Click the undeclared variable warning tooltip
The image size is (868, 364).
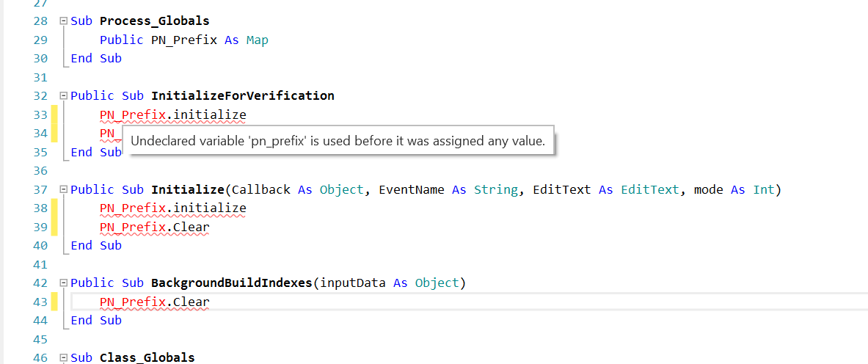(x=337, y=141)
